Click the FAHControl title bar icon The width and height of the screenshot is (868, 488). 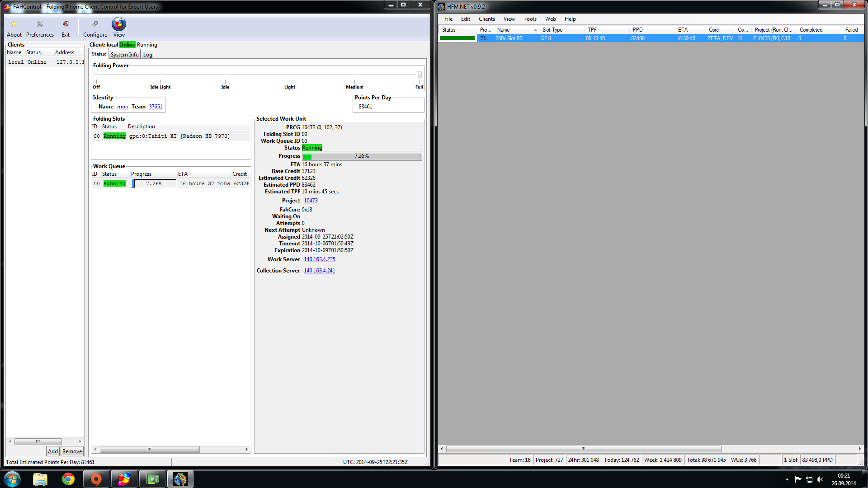coord(7,6)
